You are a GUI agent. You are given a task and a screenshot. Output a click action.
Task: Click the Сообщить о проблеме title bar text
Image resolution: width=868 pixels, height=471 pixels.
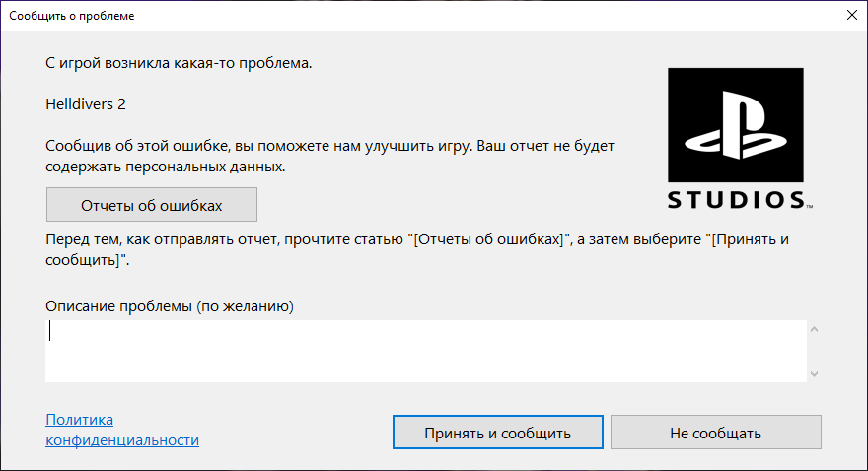pos(71,16)
